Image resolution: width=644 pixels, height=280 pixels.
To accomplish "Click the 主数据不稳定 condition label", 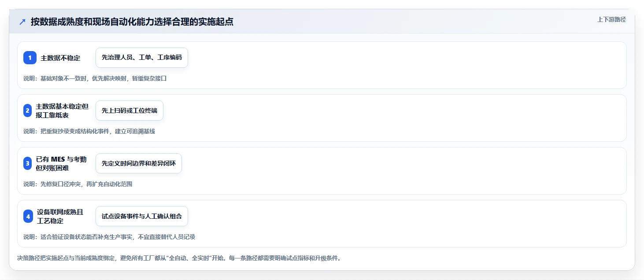I will [x=60, y=58].
